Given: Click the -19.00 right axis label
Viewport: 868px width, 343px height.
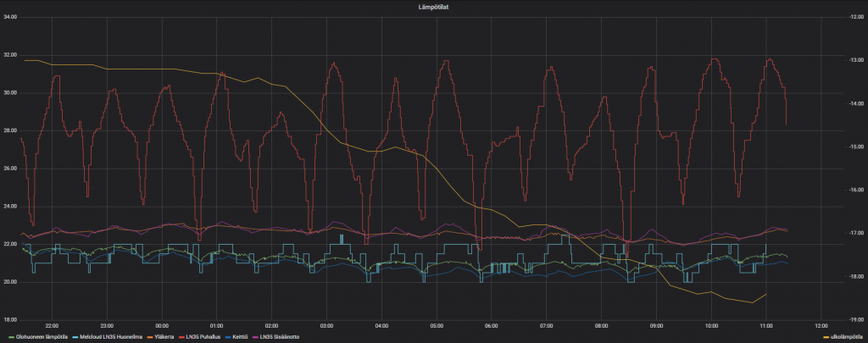Looking at the screenshot, I should (x=854, y=320).
